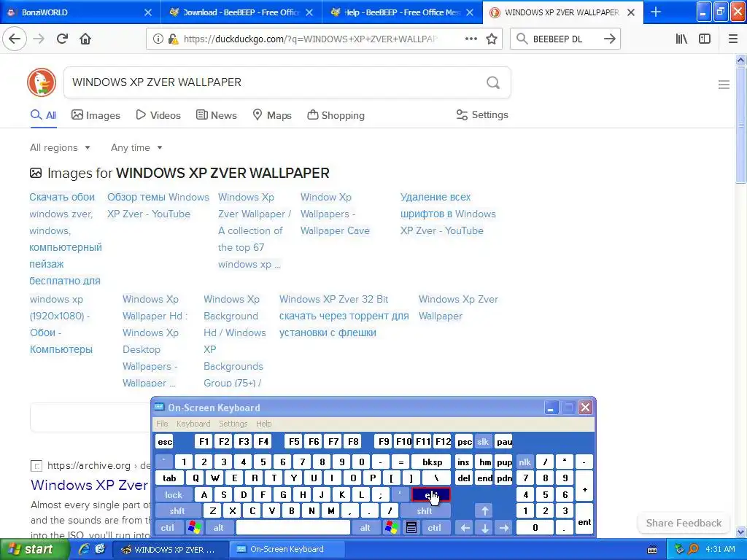Toggle the left ctrl key
Viewport: 747px width, 560px height.
[167, 528]
